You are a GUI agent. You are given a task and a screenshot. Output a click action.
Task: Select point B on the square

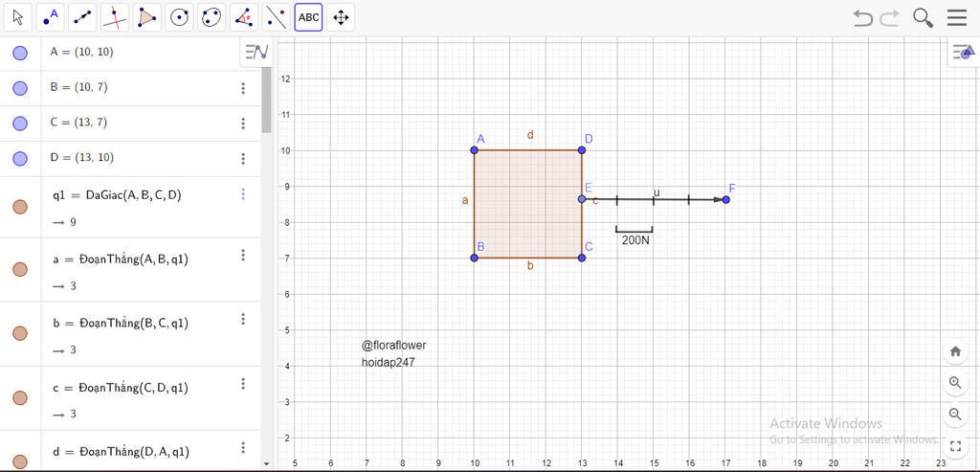click(474, 258)
